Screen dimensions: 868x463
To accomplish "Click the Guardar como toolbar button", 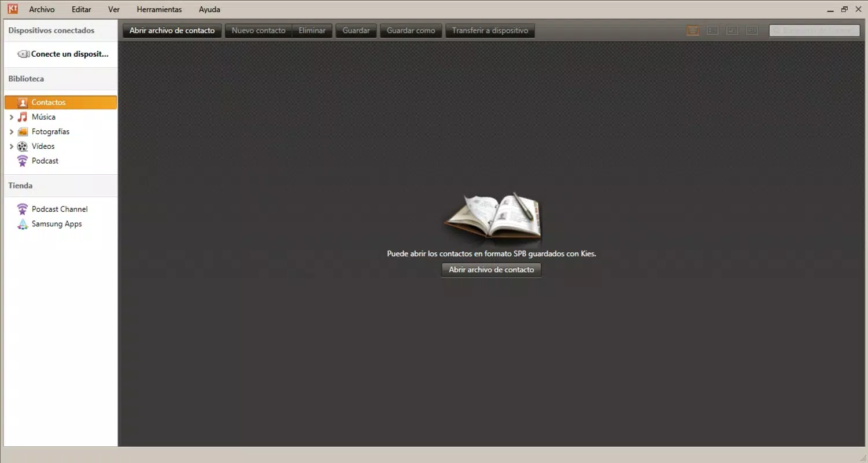I will (x=411, y=31).
